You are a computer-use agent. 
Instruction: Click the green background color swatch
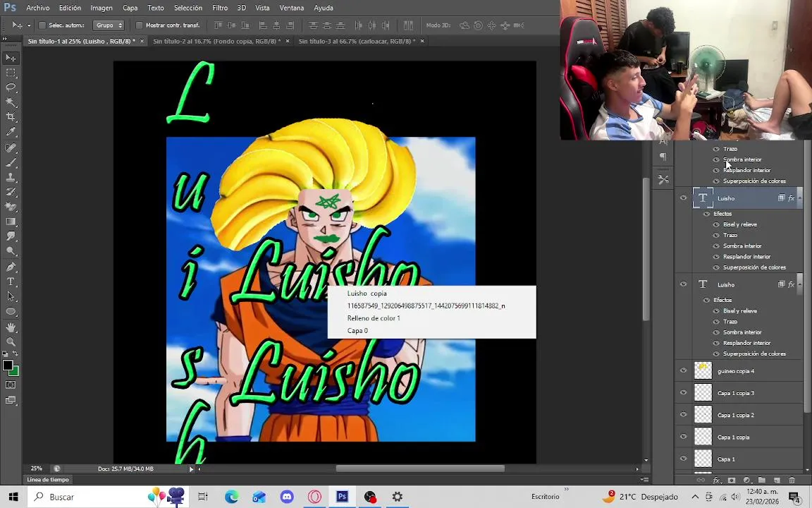(x=16, y=373)
